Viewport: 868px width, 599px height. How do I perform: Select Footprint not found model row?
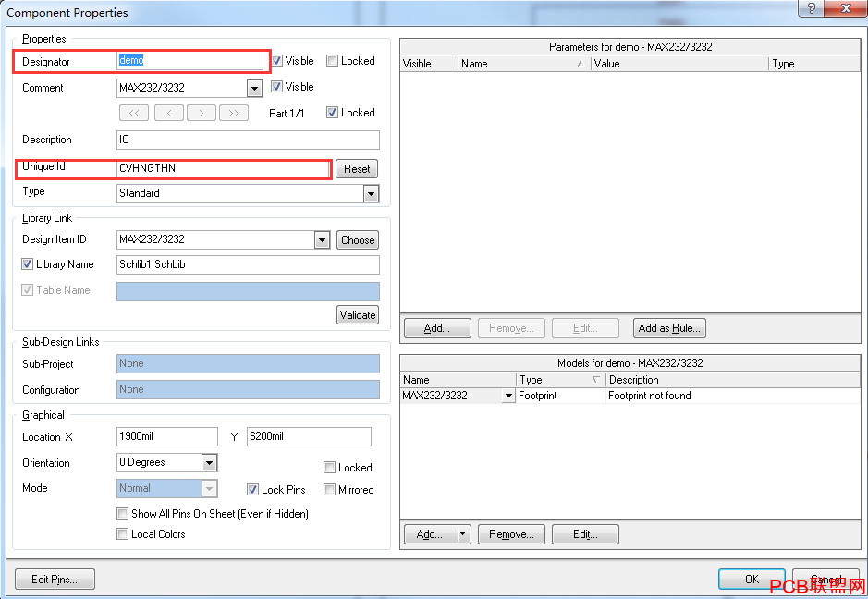(x=630, y=396)
